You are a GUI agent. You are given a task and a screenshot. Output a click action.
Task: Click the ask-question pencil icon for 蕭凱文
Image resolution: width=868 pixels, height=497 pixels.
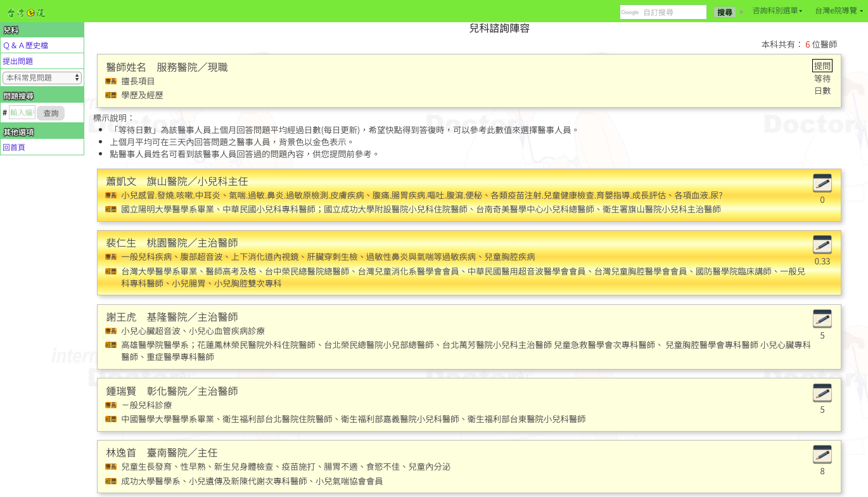click(822, 183)
